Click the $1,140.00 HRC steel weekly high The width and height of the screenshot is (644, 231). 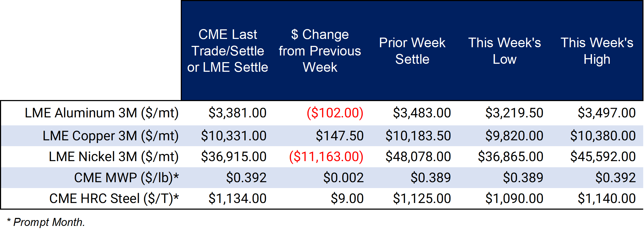(x=607, y=198)
